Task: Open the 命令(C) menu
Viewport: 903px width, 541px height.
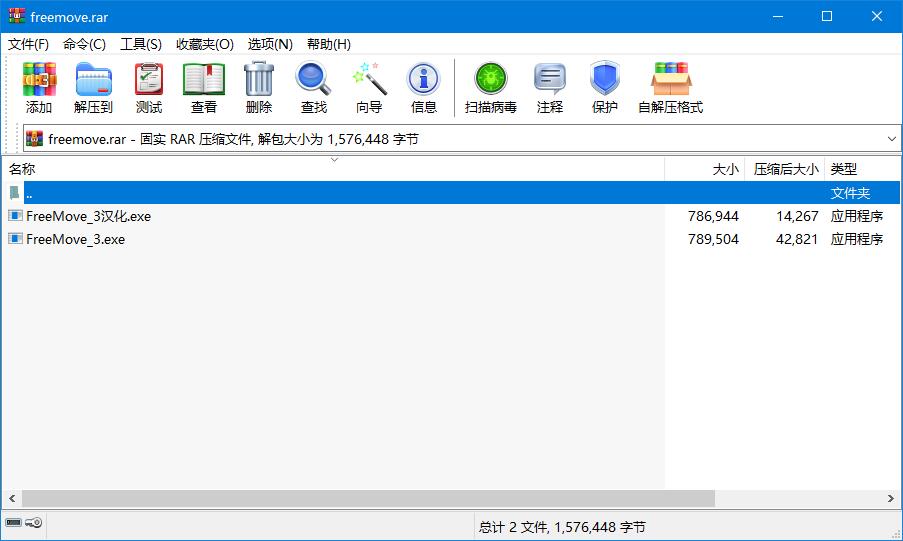Action: 84,44
